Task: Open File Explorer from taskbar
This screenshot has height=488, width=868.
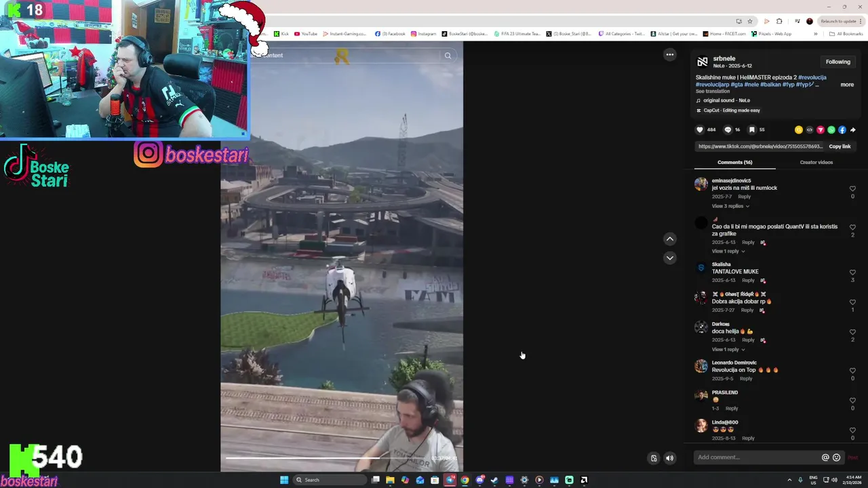Action: (390, 480)
